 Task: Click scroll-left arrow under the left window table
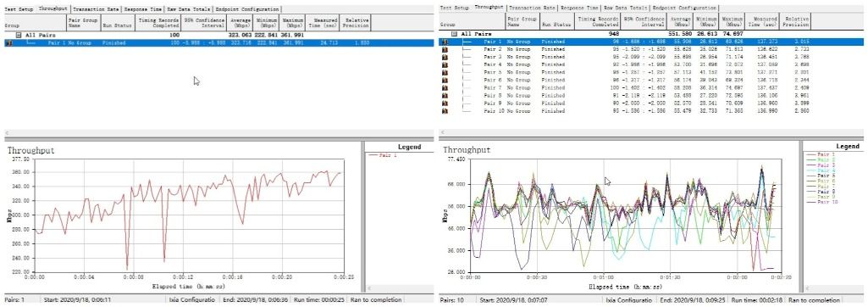8,133
